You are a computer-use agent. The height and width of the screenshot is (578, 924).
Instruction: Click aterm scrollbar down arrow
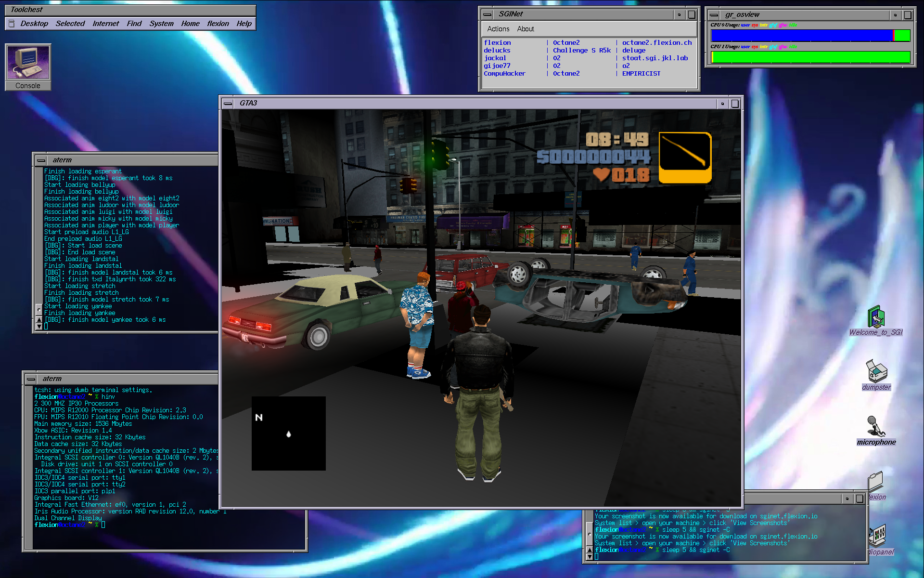point(39,327)
